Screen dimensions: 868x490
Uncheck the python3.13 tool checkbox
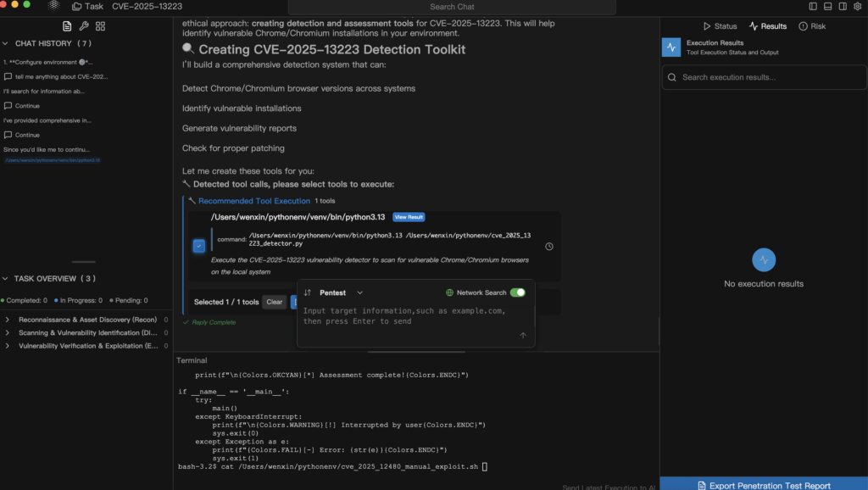coord(198,246)
